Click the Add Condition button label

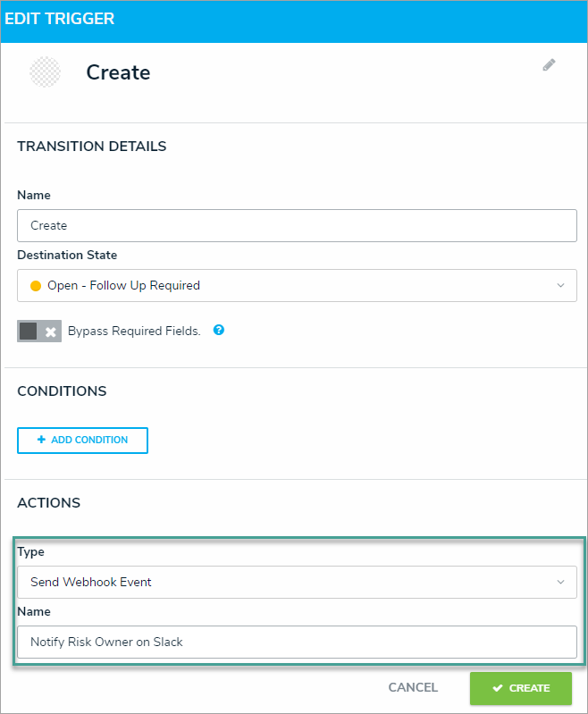pyautogui.click(x=89, y=440)
